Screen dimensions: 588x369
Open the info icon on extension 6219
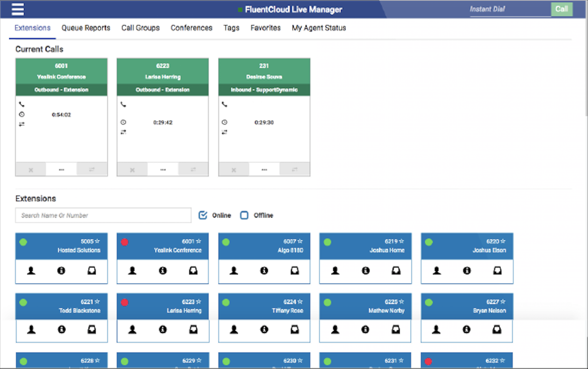[366, 271]
